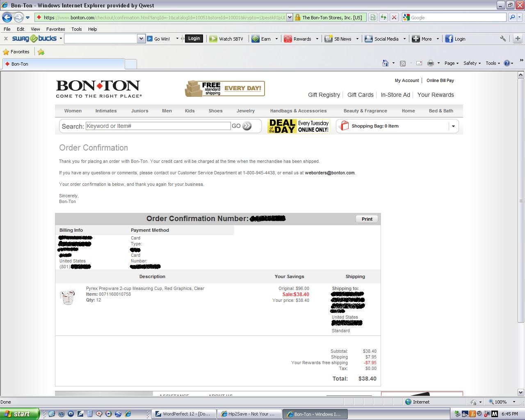
Task: Open the My Account link
Action: pos(407,80)
